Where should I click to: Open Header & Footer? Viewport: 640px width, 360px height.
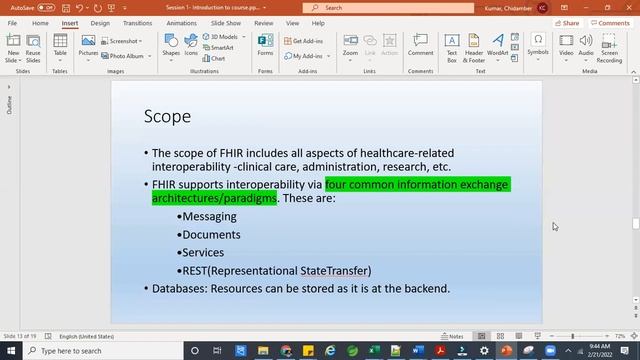point(474,49)
